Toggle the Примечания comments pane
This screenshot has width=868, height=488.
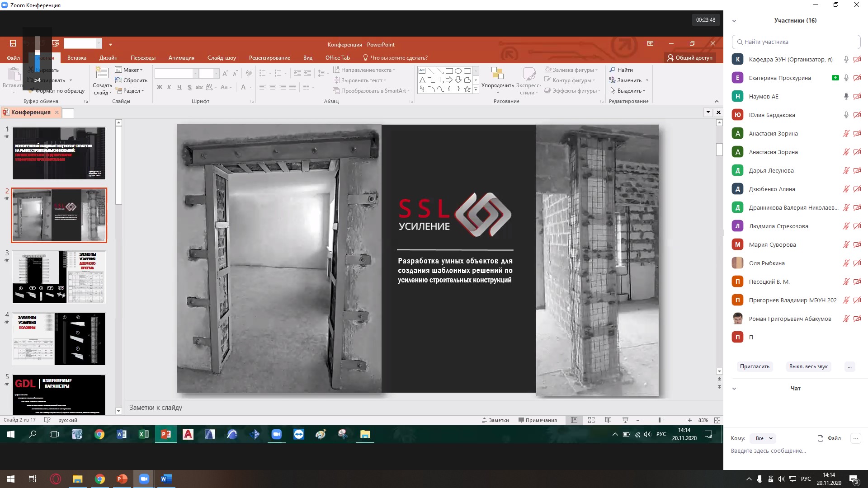pos(538,420)
